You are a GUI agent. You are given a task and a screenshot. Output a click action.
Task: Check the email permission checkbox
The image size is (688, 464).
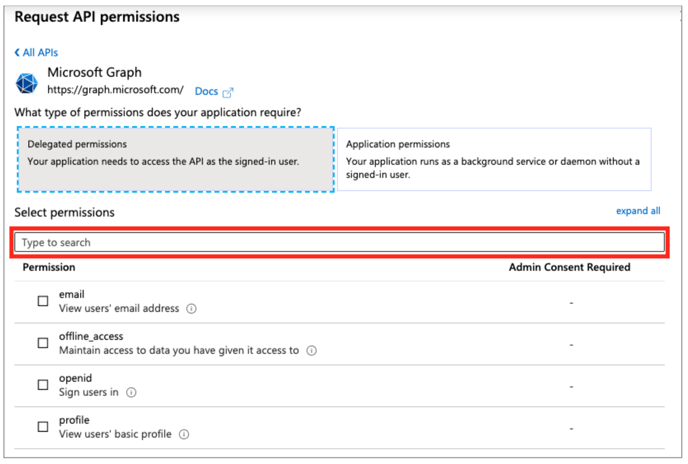click(x=43, y=301)
